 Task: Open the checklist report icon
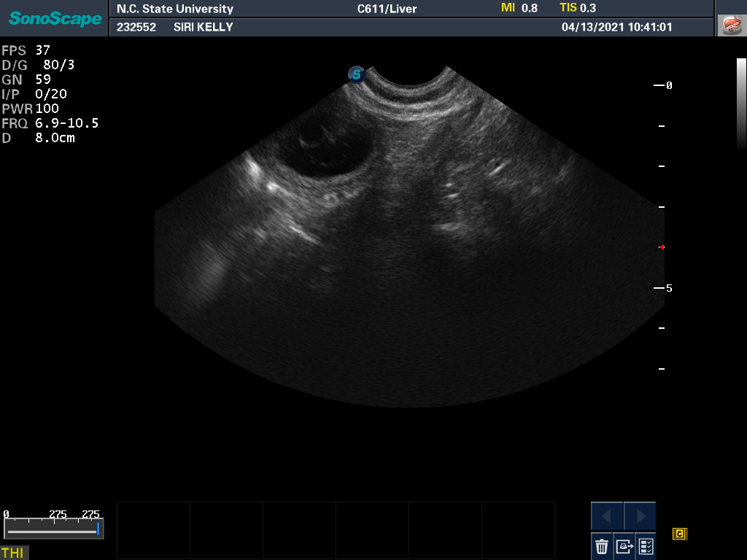(x=646, y=545)
